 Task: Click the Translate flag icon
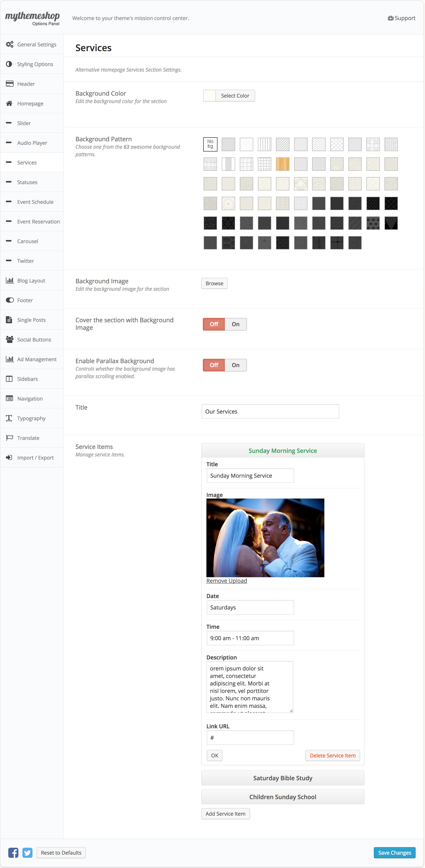9,438
